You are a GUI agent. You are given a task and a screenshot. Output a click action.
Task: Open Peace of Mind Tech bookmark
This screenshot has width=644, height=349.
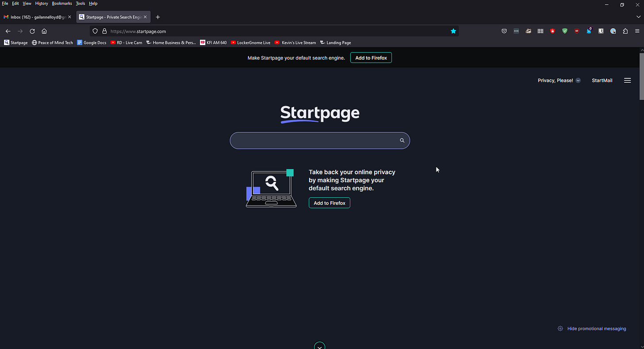click(x=53, y=43)
